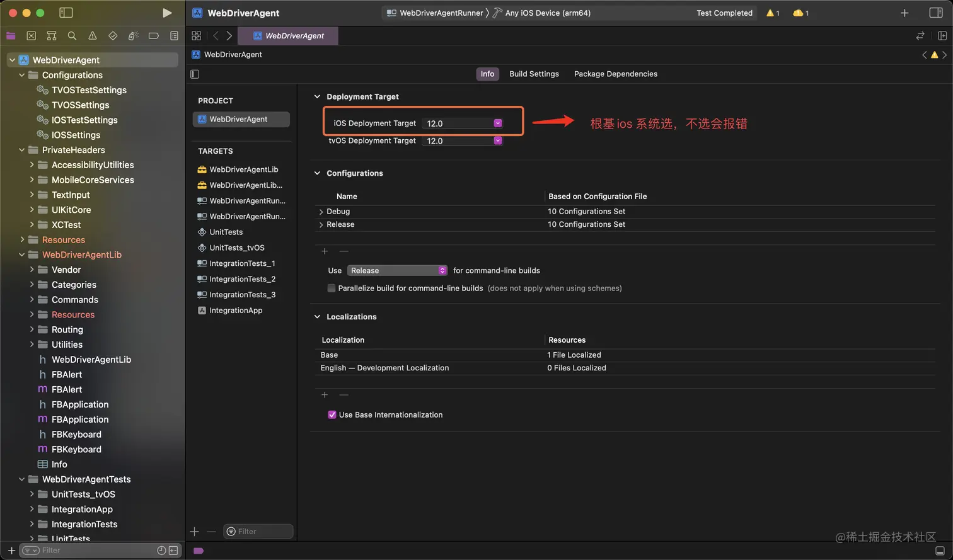Viewport: 953px width, 560px height.
Task: Open FBAlert header file
Action: point(66,374)
